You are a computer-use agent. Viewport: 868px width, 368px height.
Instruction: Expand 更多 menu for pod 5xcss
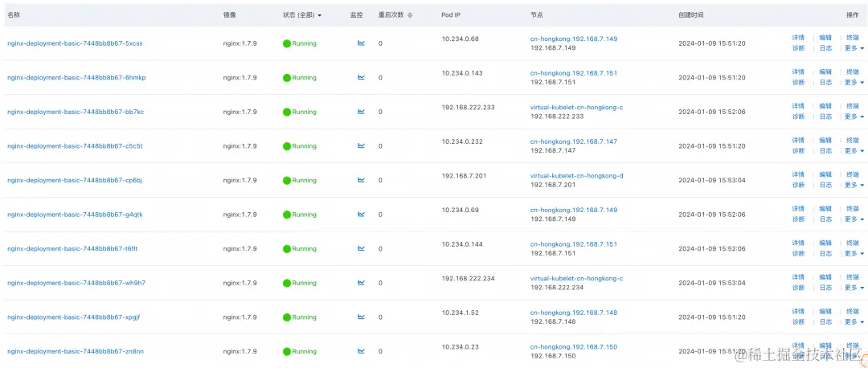[x=854, y=48]
